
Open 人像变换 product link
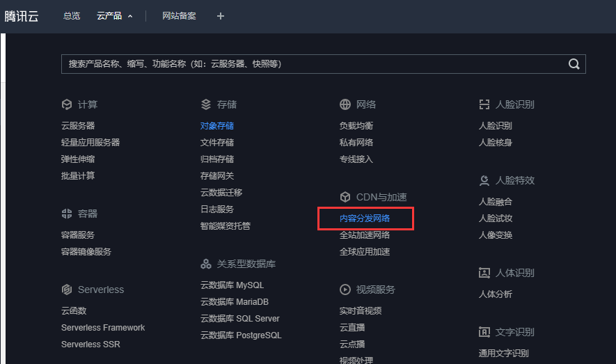pos(495,235)
